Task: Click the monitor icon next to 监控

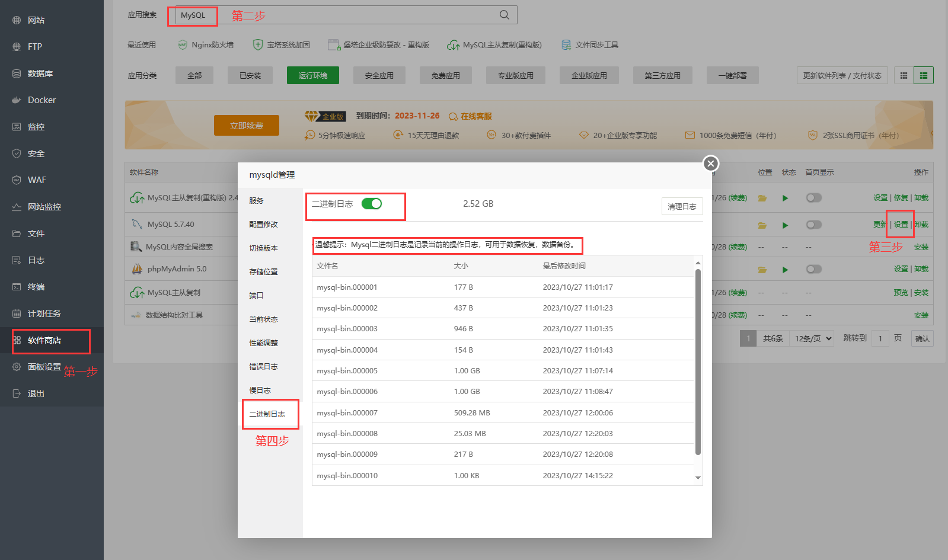Action: click(x=17, y=127)
